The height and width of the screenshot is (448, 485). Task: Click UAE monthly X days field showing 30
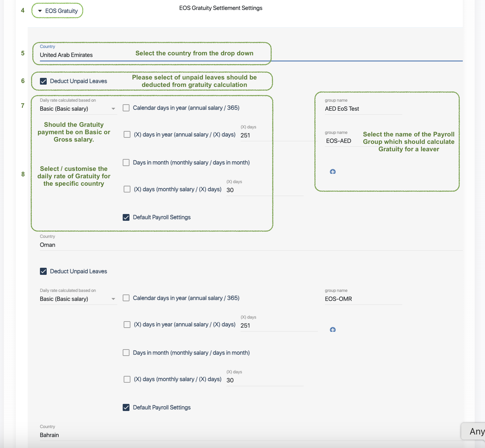pyautogui.click(x=264, y=190)
